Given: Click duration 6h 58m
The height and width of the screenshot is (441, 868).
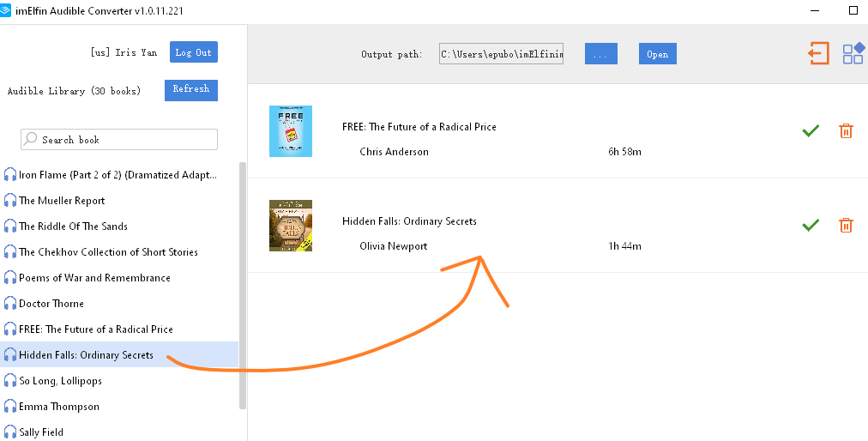Looking at the screenshot, I should pyautogui.click(x=624, y=152).
